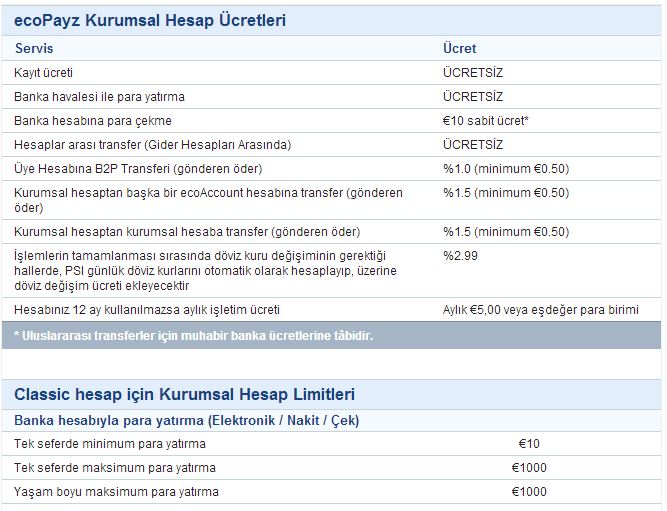667x511 pixels.
Task: Click the '%1.0 (minimum €0.50)' fee
Action: (x=506, y=169)
